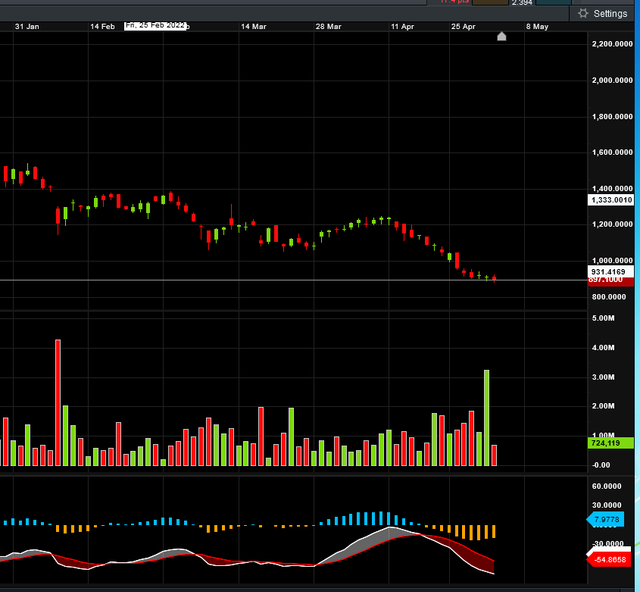
Task: Select the tallest red volume bar above 4.00M
Action: pyautogui.click(x=58, y=403)
